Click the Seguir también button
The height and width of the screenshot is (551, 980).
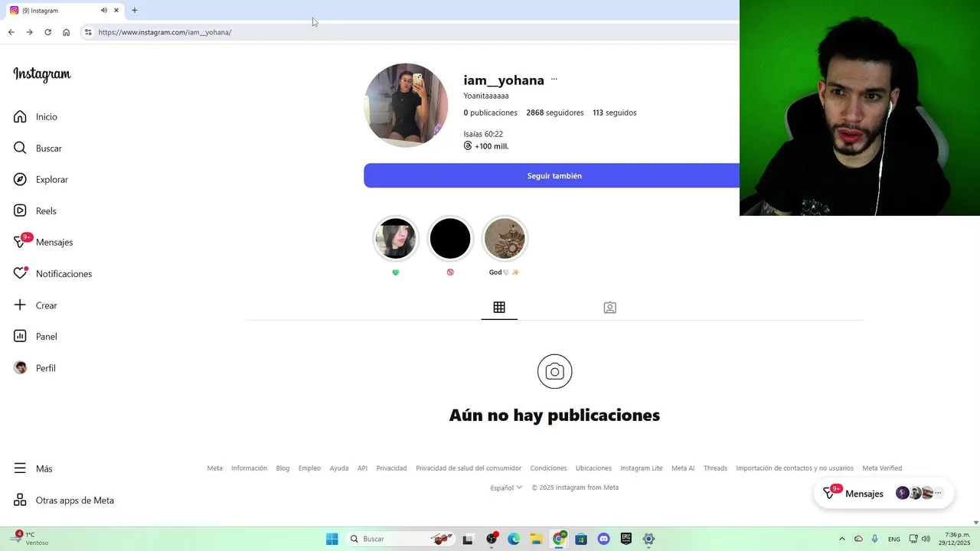(x=554, y=175)
